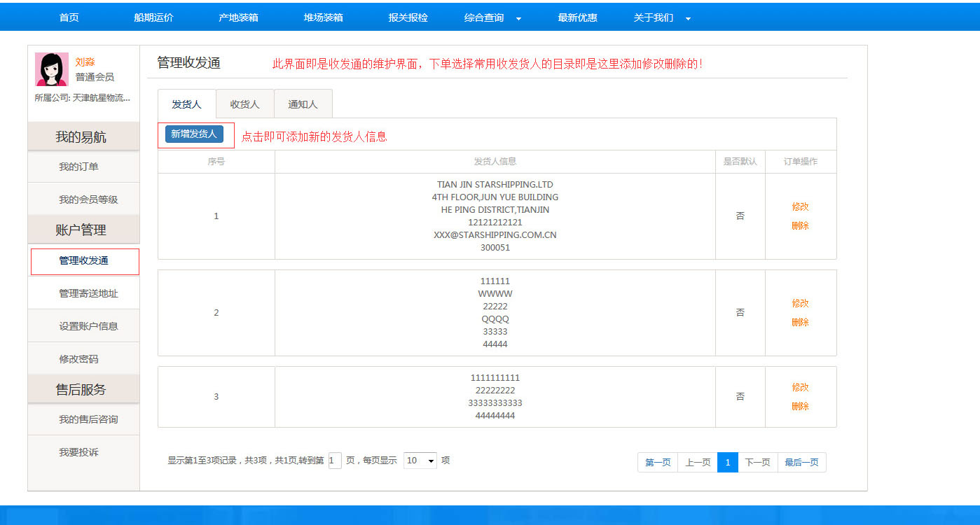Go to 最新优惠 in the top menu

[x=577, y=17]
